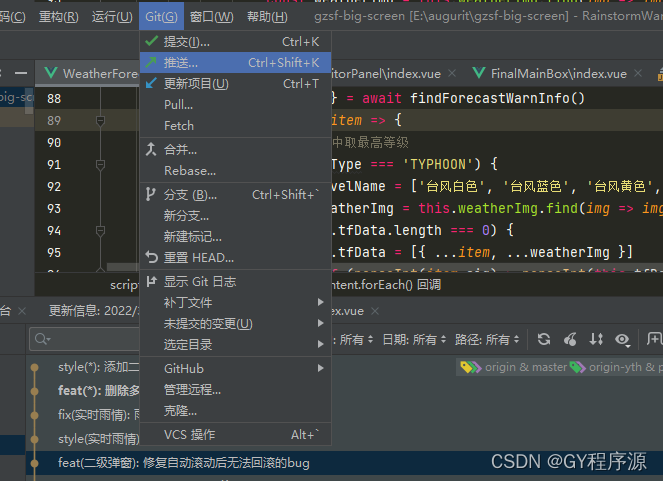The height and width of the screenshot is (481, 663).
Task: Click the cherry-pick icon in log toolbar
Action: pyautogui.click(x=570, y=339)
